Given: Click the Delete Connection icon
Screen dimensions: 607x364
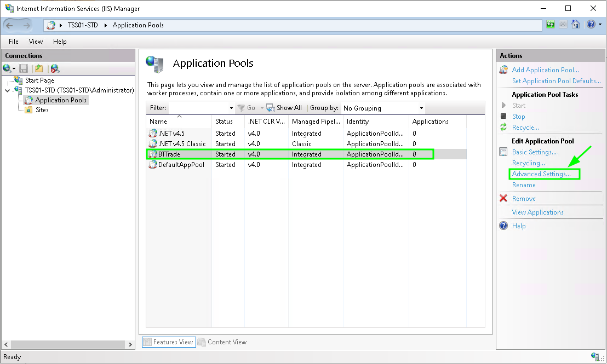Looking at the screenshot, I should (55, 68).
